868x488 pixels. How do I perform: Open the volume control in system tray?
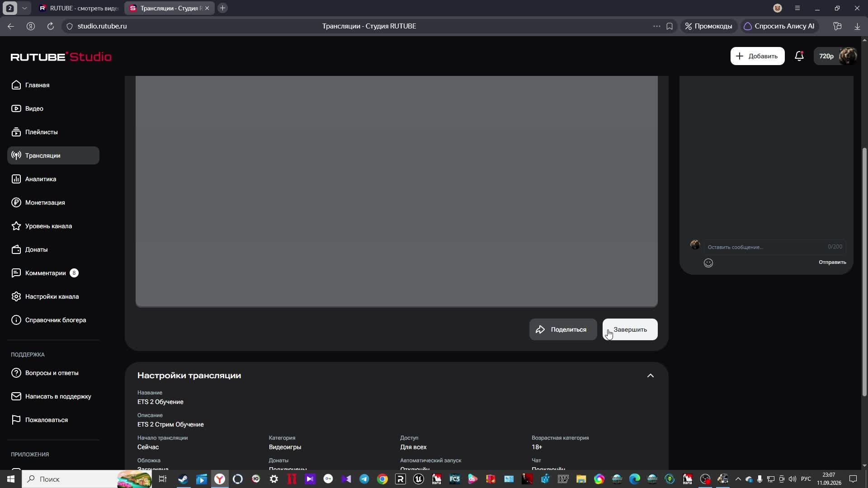793,479
